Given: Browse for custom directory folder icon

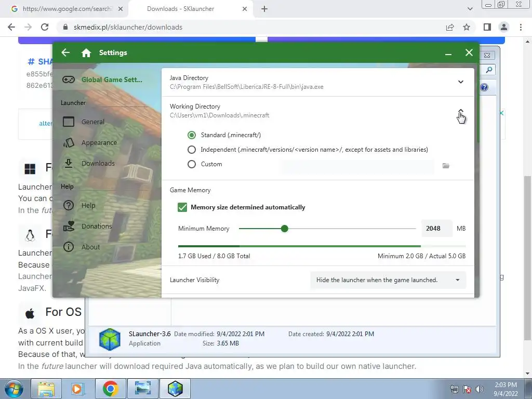Looking at the screenshot, I should [446, 166].
